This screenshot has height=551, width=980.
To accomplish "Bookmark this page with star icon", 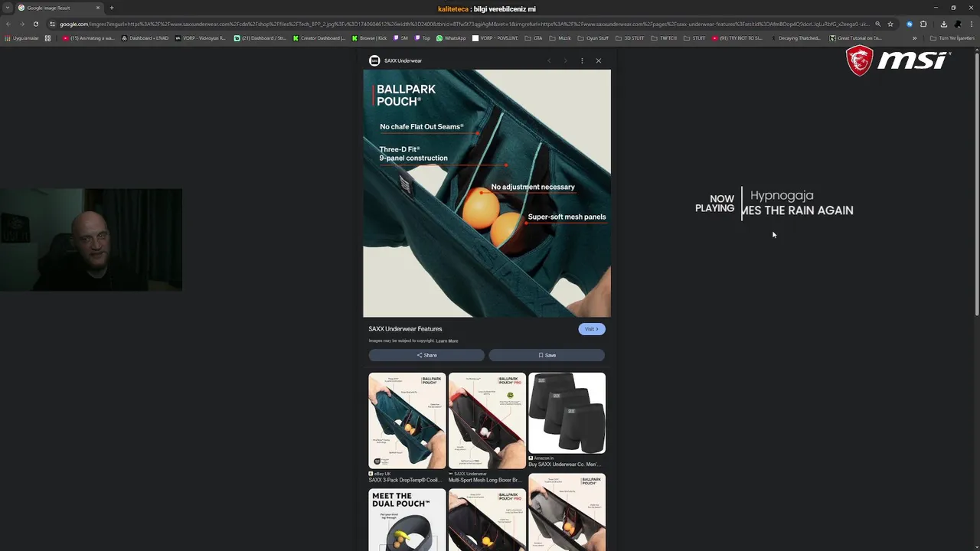I will pos(890,24).
